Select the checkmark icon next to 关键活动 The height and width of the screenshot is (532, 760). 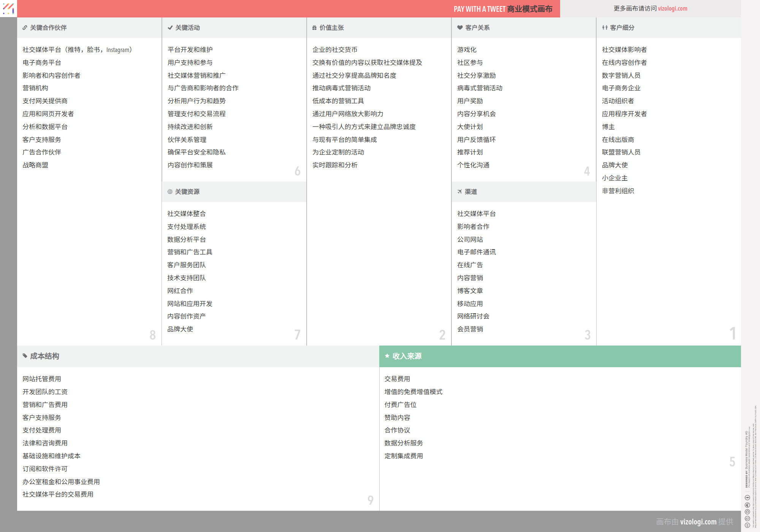coord(169,27)
